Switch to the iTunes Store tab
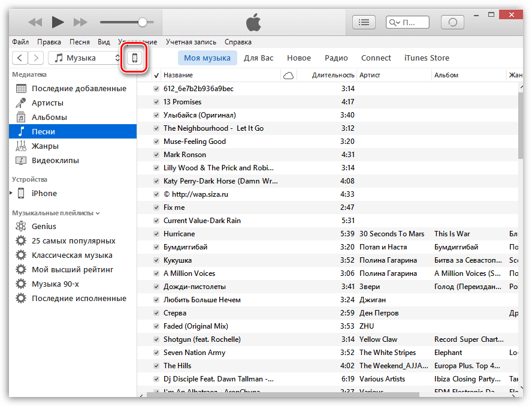The width and height of the screenshot is (532, 406). pyautogui.click(x=427, y=58)
